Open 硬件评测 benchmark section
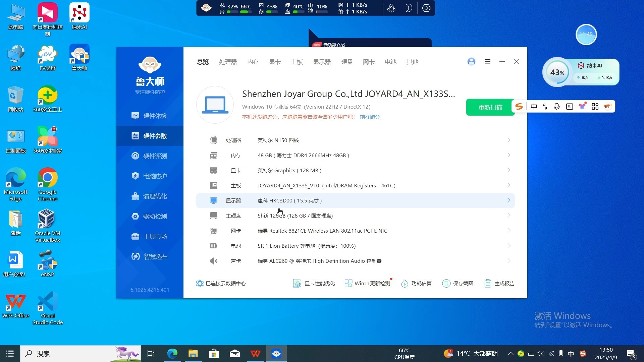Screen dimensions: 644x362 click(x=150, y=156)
